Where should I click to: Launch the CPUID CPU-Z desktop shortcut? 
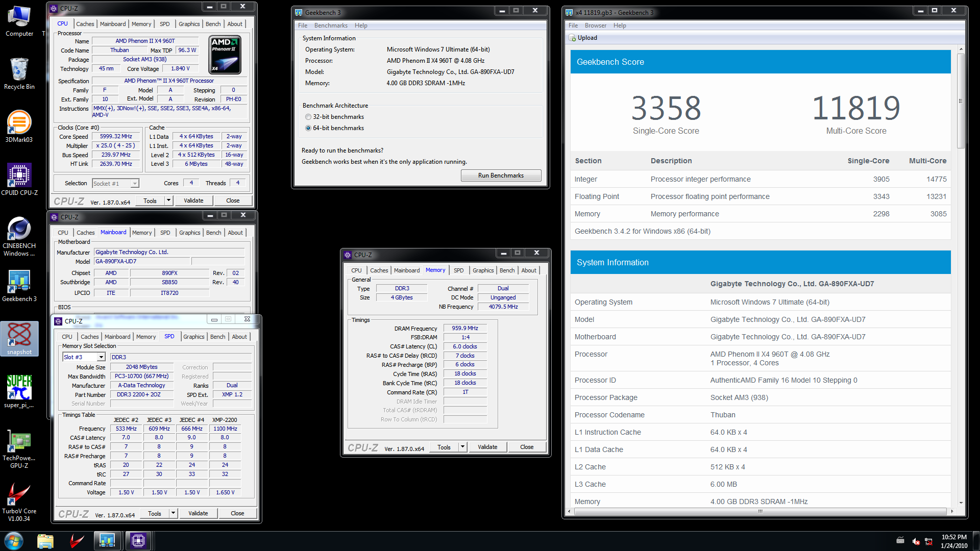(x=19, y=180)
